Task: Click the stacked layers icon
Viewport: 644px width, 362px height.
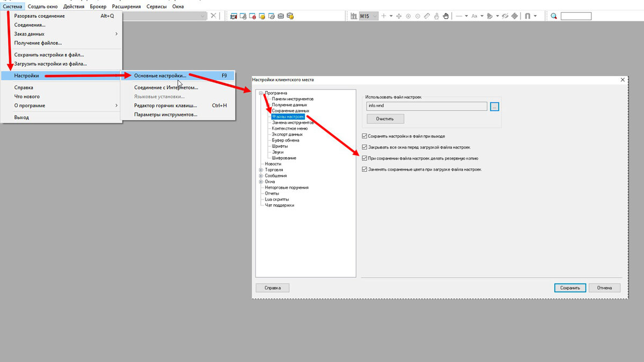Action: [515, 16]
